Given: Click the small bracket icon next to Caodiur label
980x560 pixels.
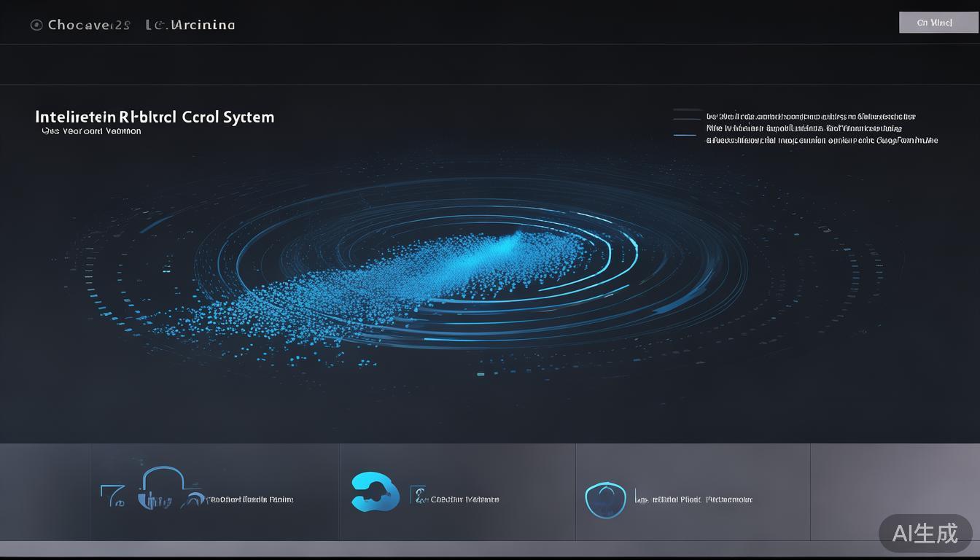Looking at the screenshot, I should tap(419, 497).
